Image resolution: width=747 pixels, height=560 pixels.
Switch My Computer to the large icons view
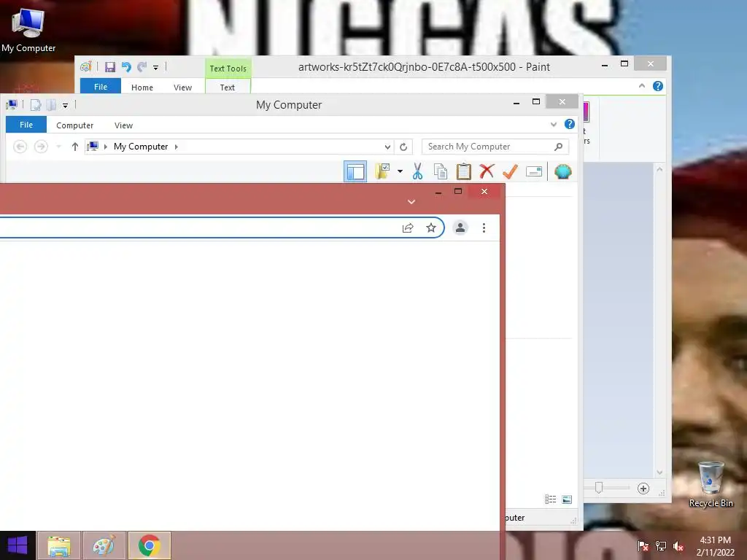(x=567, y=499)
